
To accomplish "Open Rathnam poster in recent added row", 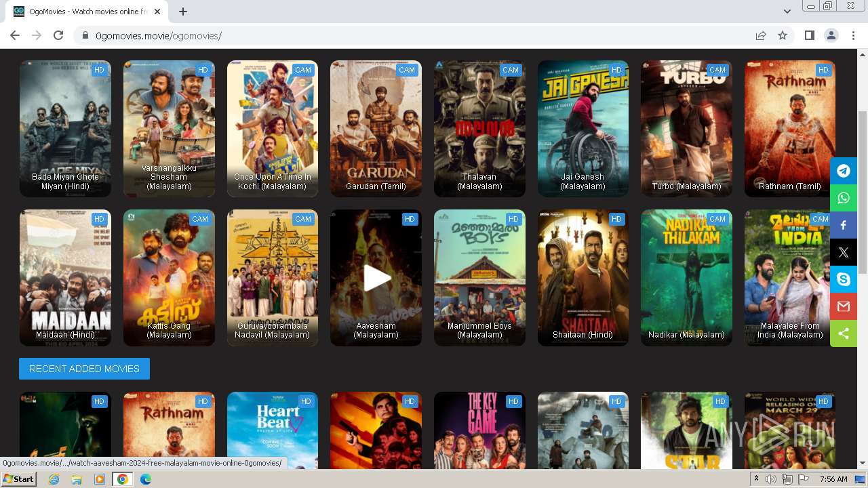I will click(169, 430).
